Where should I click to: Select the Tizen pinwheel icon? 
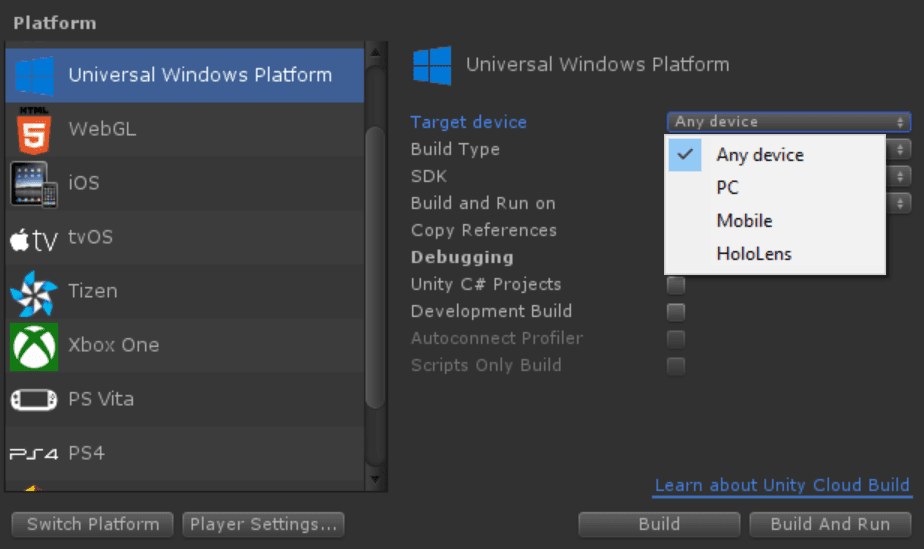click(x=34, y=293)
